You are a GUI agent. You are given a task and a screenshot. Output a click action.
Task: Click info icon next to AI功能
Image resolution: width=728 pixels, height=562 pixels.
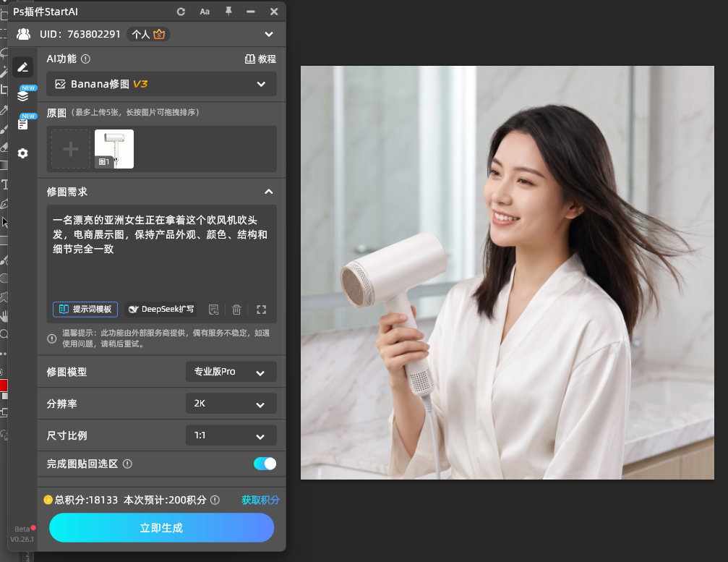point(85,59)
